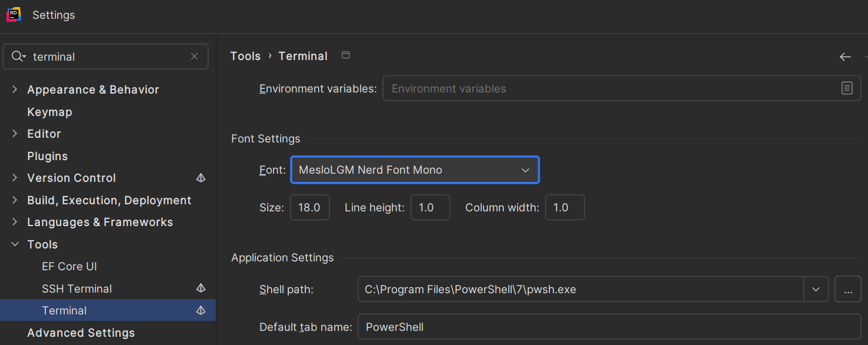Screen dimensions: 868x345
Task: Click the marker icon beside Version Control
Action: click(x=201, y=178)
